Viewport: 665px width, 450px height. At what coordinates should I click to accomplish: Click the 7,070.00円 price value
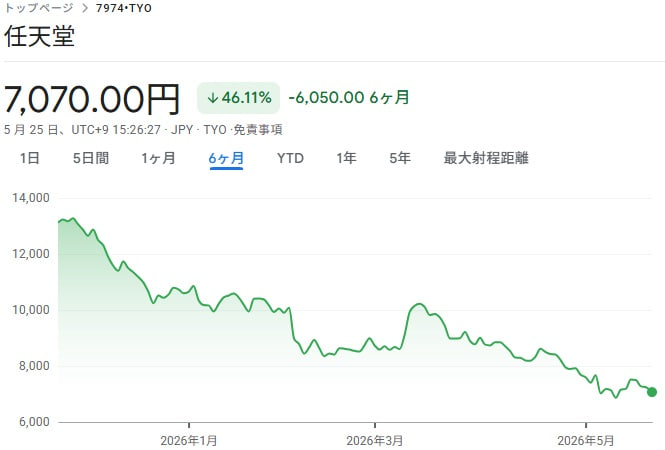(x=92, y=99)
